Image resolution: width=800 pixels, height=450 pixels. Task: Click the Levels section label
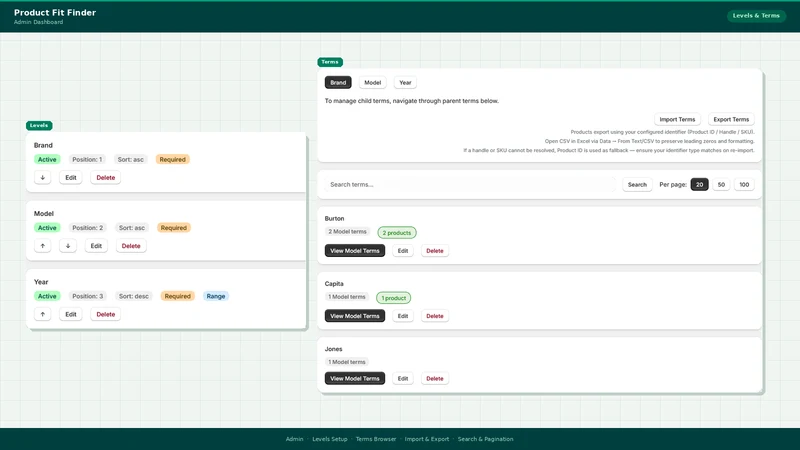tap(39, 126)
